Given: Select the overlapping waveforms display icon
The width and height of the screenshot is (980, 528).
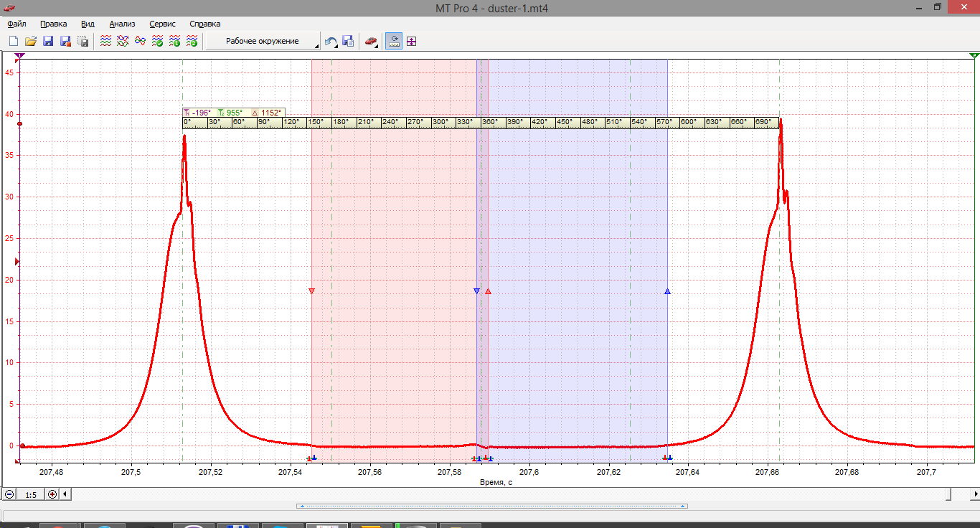Looking at the screenshot, I should tap(123, 42).
